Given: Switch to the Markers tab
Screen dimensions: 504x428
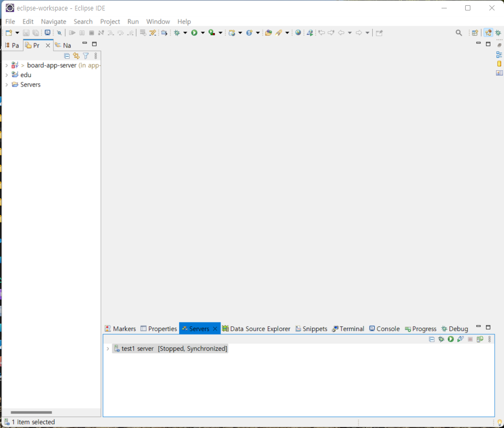Looking at the screenshot, I should tap(121, 328).
